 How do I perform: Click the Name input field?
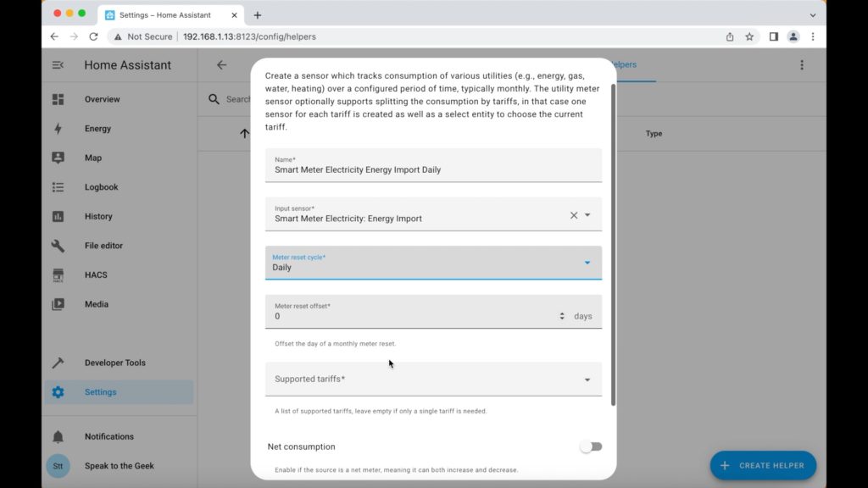[433, 165]
